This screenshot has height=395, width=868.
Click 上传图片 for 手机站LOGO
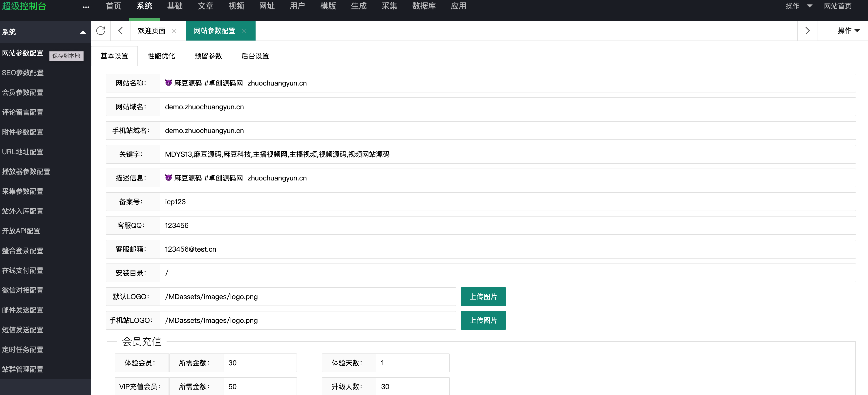pyautogui.click(x=483, y=320)
